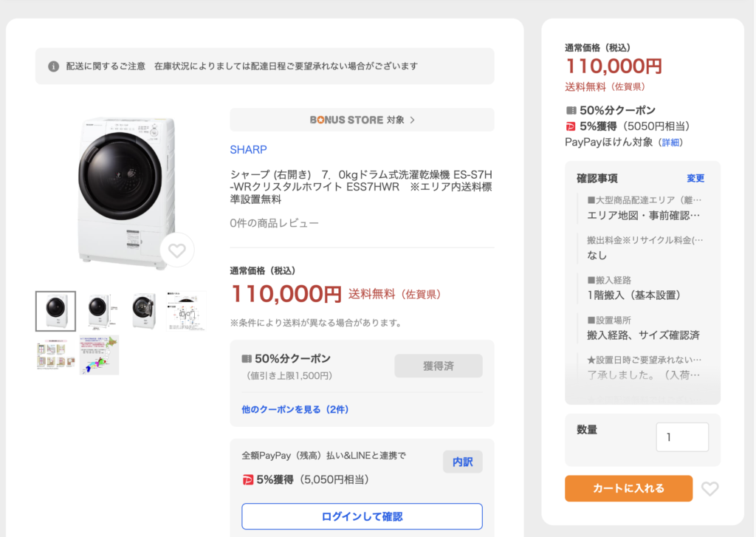Open the 内訳 breakdown button

(x=462, y=462)
